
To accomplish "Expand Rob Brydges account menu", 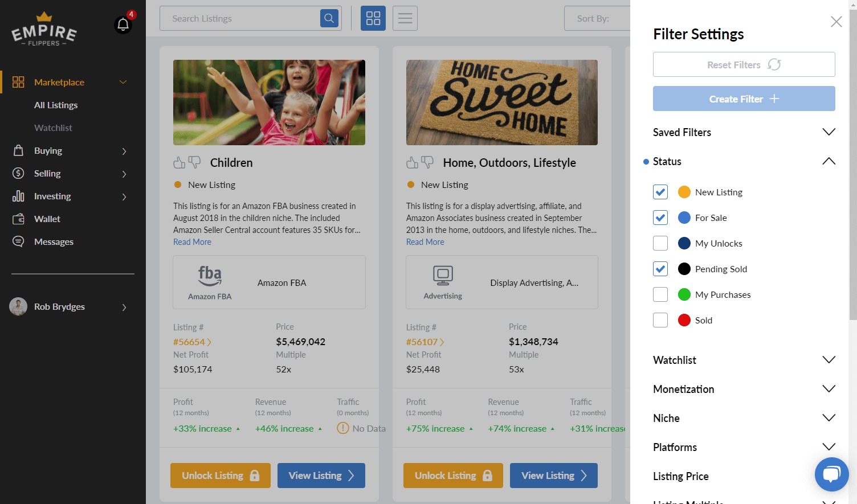I will click(x=124, y=307).
